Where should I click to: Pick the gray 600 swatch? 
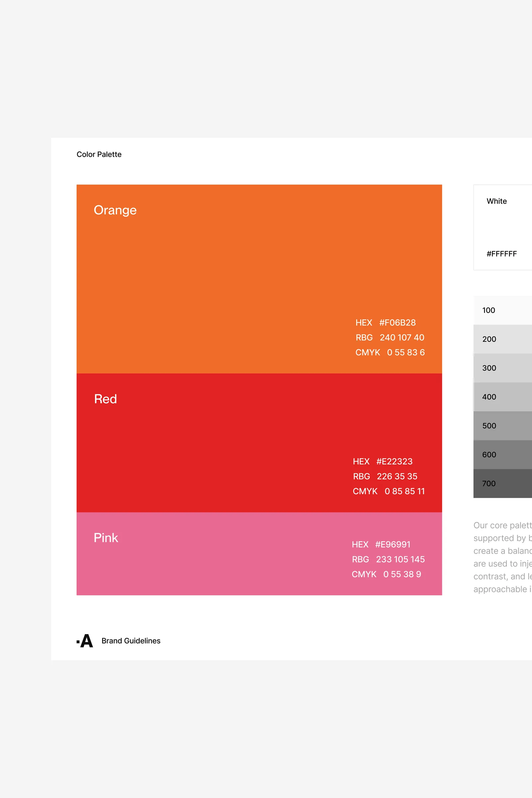(x=503, y=454)
